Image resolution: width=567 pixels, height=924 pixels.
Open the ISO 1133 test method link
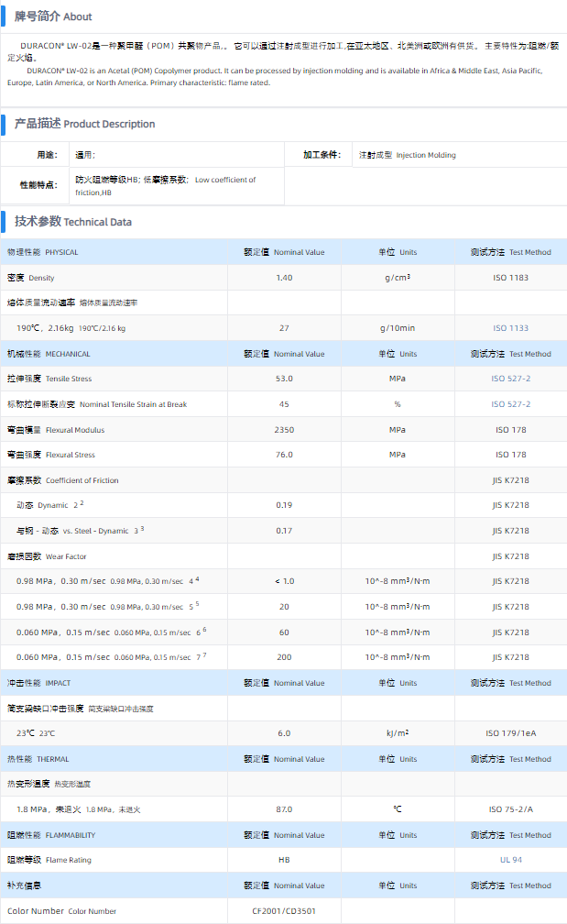(511, 328)
